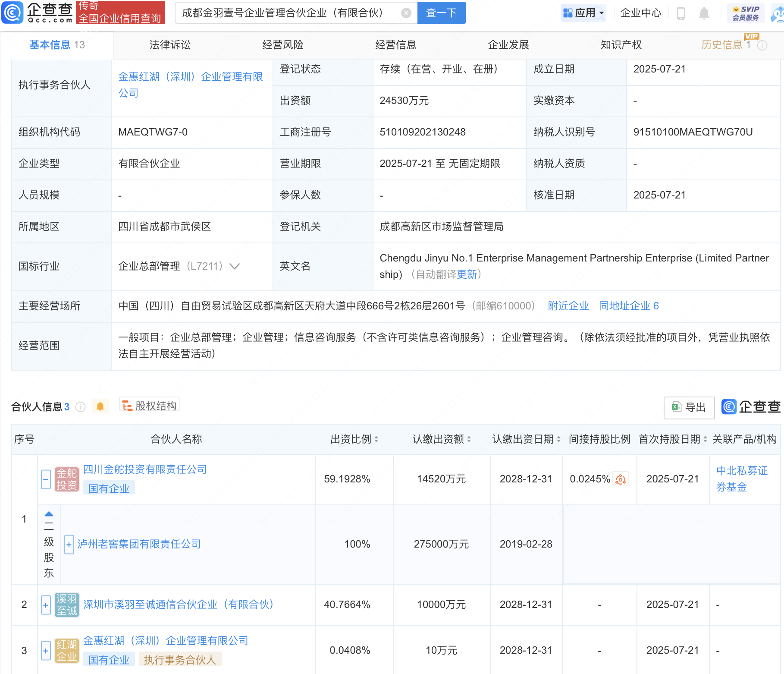Screen dimensions: 784x674
Task: Click 同地址企业 6 link
Action: (628, 306)
